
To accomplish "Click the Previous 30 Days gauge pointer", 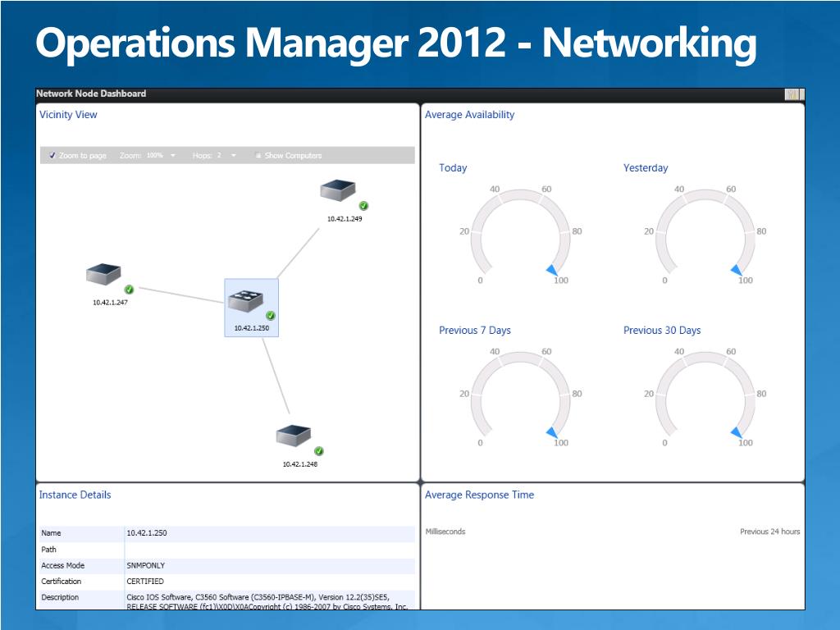I will coord(737,431).
